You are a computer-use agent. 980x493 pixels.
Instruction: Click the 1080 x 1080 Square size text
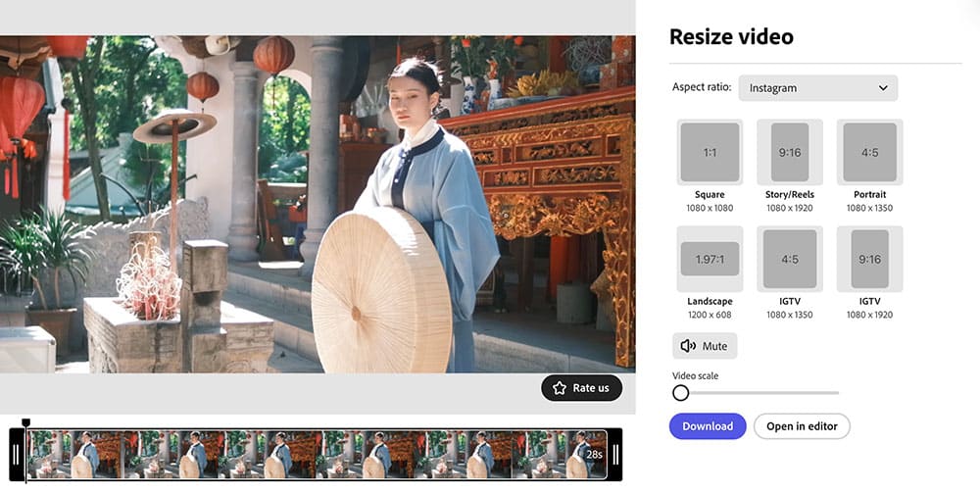(710, 208)
